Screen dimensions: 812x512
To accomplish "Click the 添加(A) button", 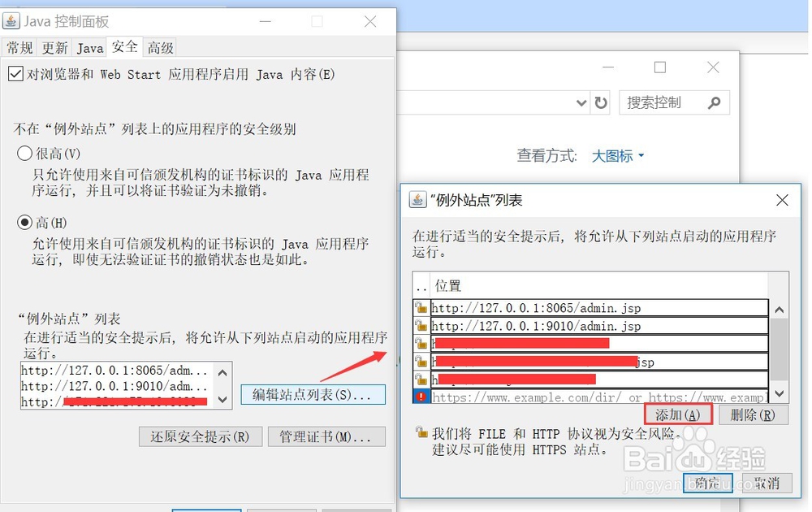I will click(678, 414).
